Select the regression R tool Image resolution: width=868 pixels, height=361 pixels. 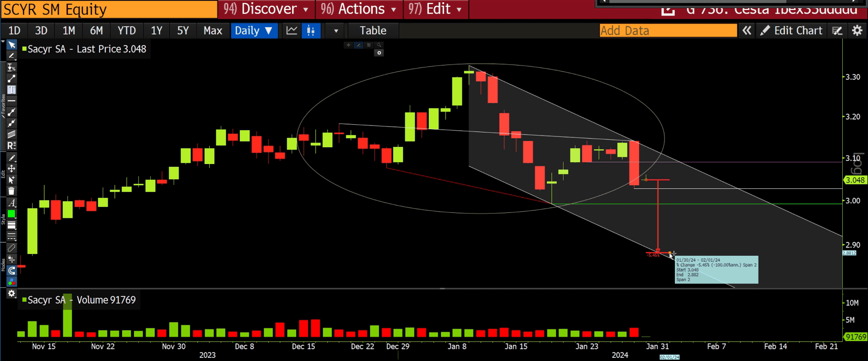[12, 145]
